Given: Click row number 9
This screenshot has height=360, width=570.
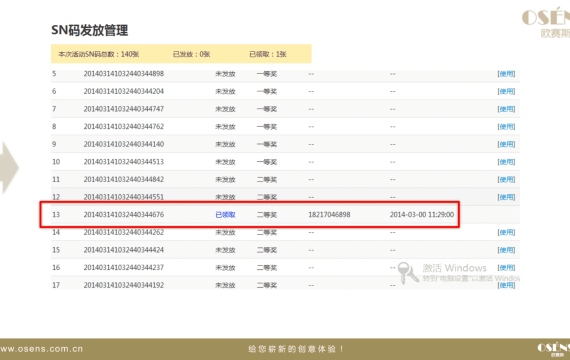Looking at the screenshot, I should (x=54, y=144).
